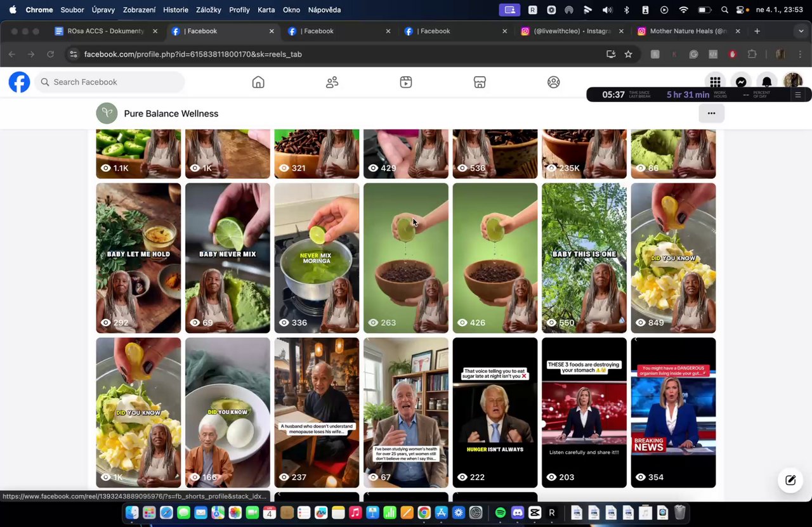Open the Grammarly extension icon
This screenshot has width=812, height=527.
click(694, 54)
